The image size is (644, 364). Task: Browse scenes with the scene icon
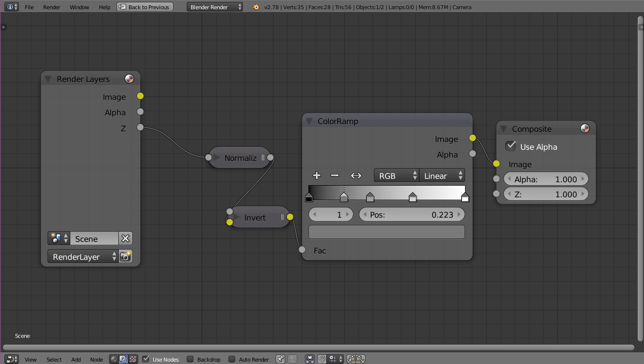point(59,238)
